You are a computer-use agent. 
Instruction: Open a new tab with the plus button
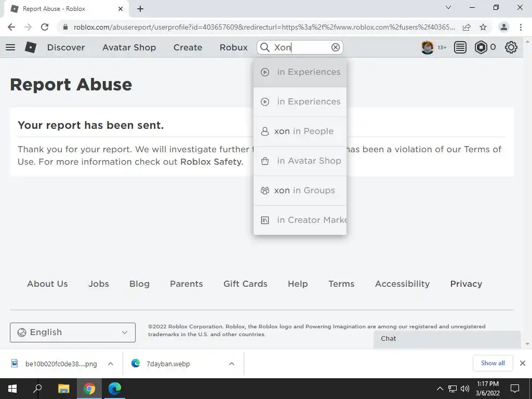click(140, 9)
